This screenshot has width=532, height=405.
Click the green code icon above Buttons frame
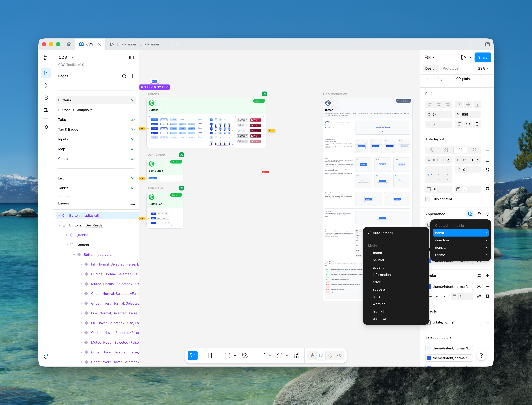(x=264, y=94)
